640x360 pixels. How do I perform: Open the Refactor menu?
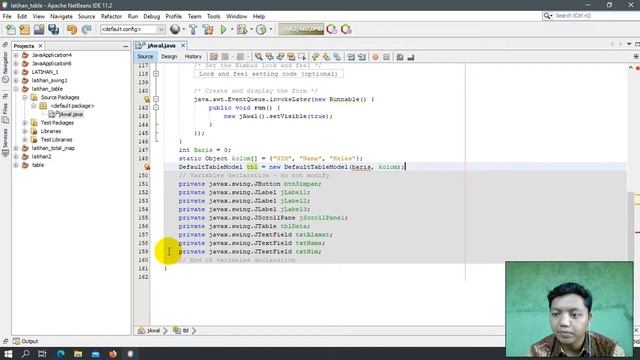111,16
